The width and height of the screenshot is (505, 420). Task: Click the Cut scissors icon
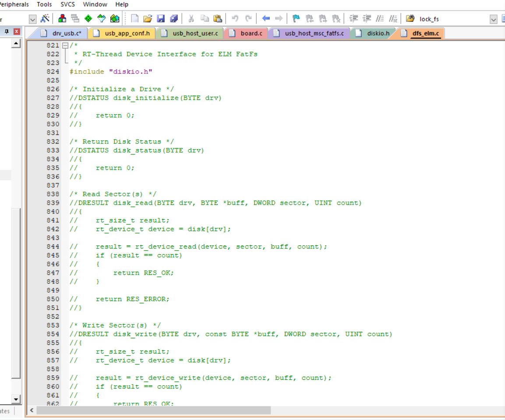(x=191, y=19)
